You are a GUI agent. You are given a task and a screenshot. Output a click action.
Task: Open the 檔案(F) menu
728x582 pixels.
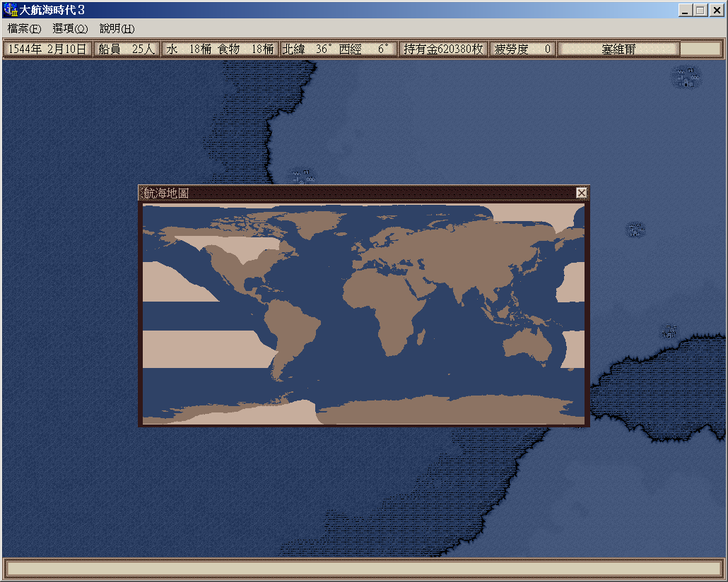click(x=24, y=29)
